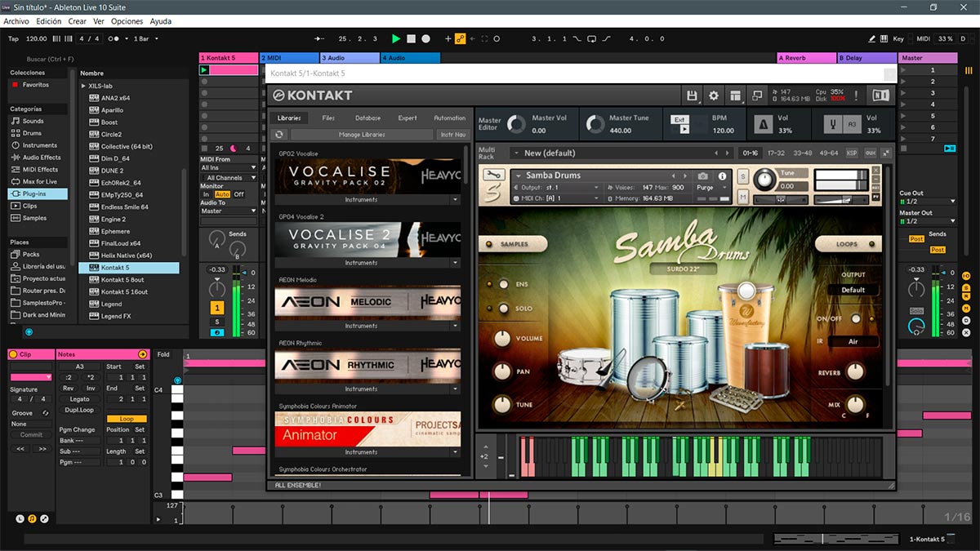
Task: Switch to the Kontakt Database tab
Action: tap(367, 118)
